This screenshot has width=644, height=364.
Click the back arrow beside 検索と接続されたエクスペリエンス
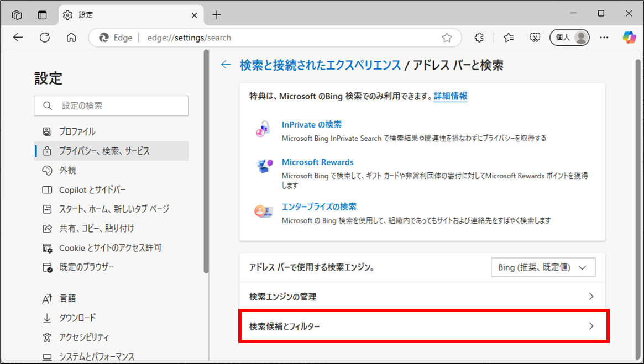coord(226,65)
